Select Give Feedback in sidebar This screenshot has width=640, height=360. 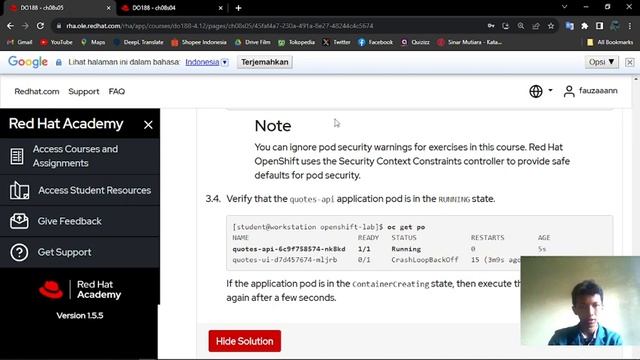[80, 221]
